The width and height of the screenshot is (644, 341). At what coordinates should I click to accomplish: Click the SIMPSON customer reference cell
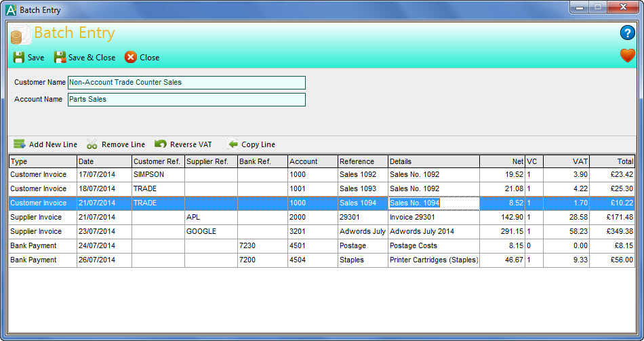(157, 174)
